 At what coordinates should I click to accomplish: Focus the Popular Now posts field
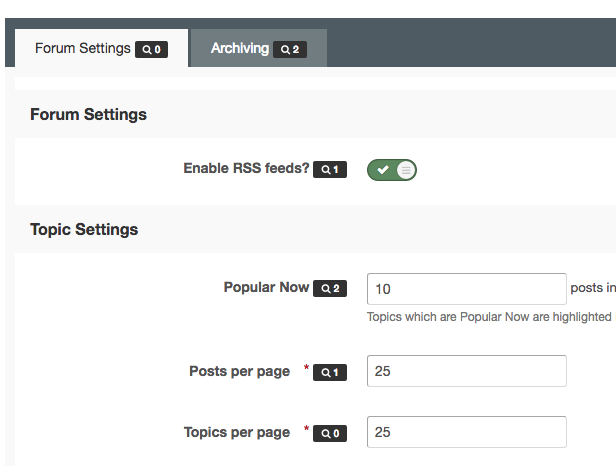466,289
